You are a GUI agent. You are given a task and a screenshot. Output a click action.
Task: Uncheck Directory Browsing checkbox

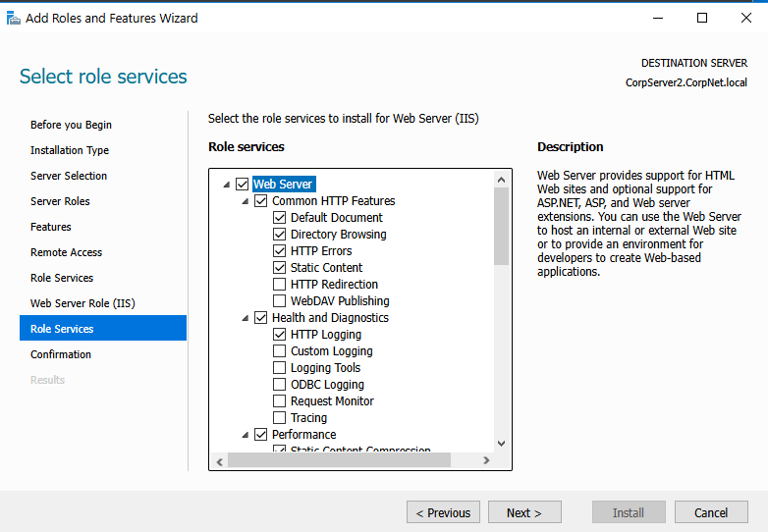pos(280,235)
